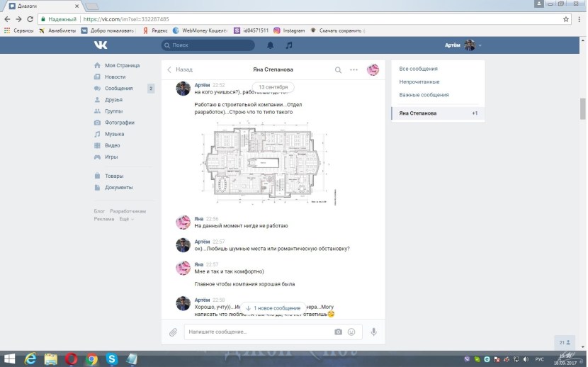The image size is (588, 367).
Task: Open Фотографии in the left sidebar
Action: (119, 123)
